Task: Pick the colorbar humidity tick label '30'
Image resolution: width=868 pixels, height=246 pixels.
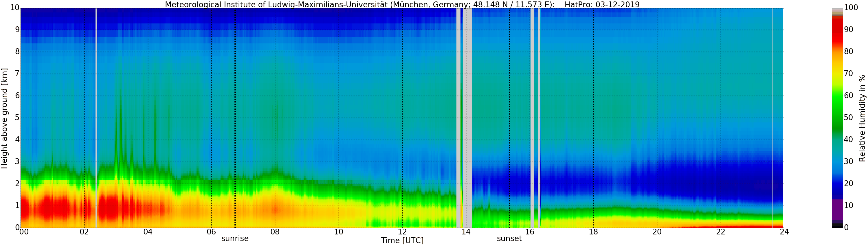Action: point(848,161)
